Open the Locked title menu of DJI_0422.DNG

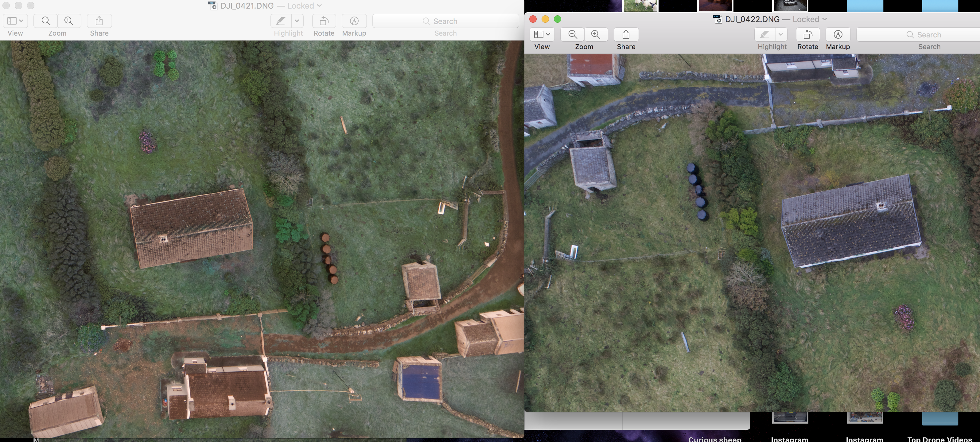coord(810,19)
